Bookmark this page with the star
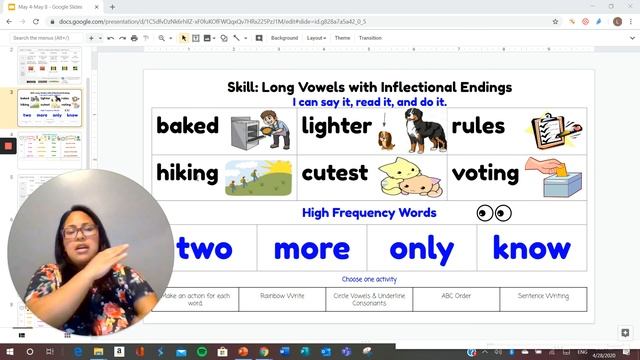640x360 pixels. 555,22
